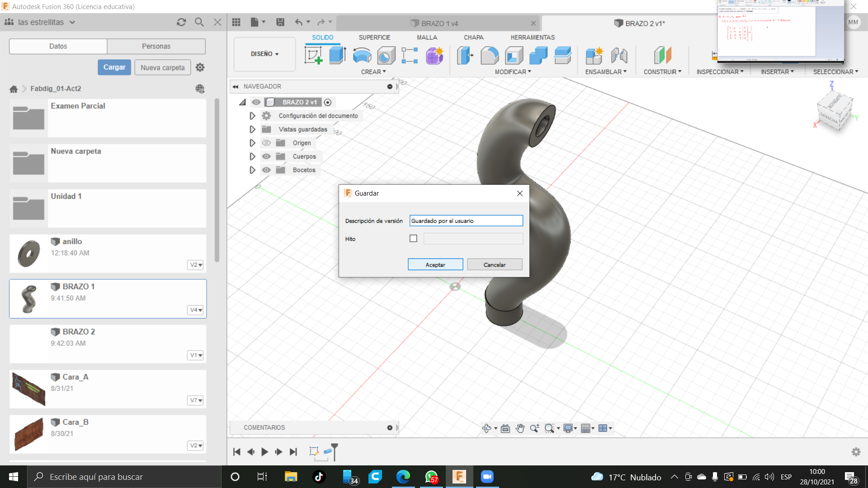Select the Revolve tool icon
The image size is (868, 488).
362,56
